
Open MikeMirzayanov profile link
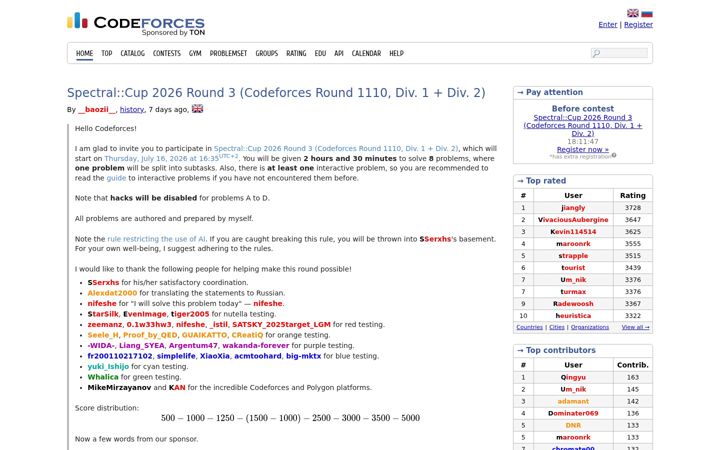(119, 388)
